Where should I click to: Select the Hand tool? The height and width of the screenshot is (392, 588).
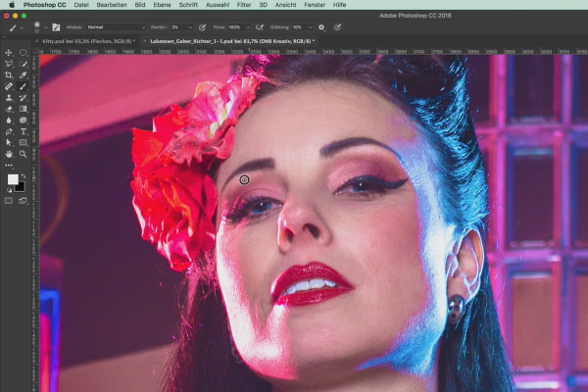(9, 154)
